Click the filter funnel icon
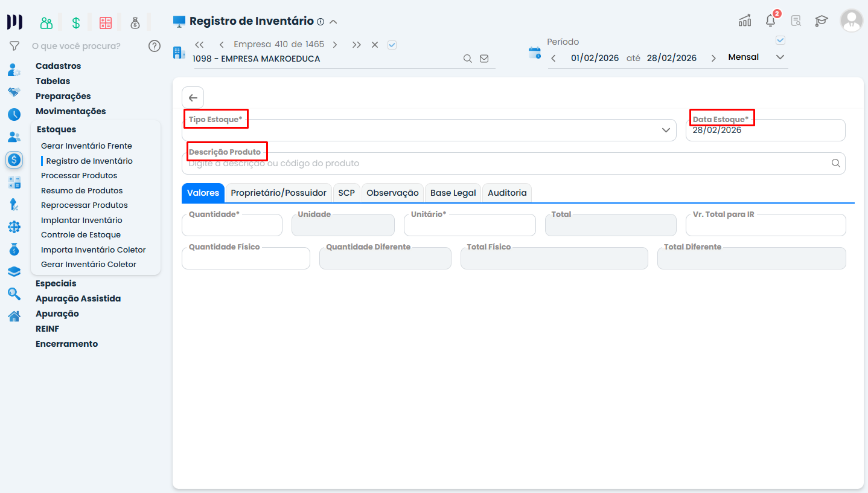The height and width of the screenshot is (493, 868). [x=14, y=46]
